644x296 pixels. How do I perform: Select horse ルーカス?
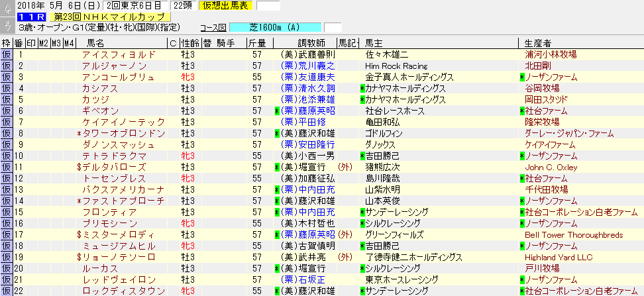(100, 269)
